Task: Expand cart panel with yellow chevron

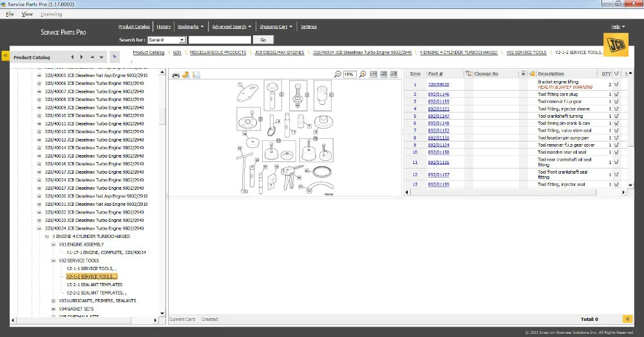Action: coord(627,319)
